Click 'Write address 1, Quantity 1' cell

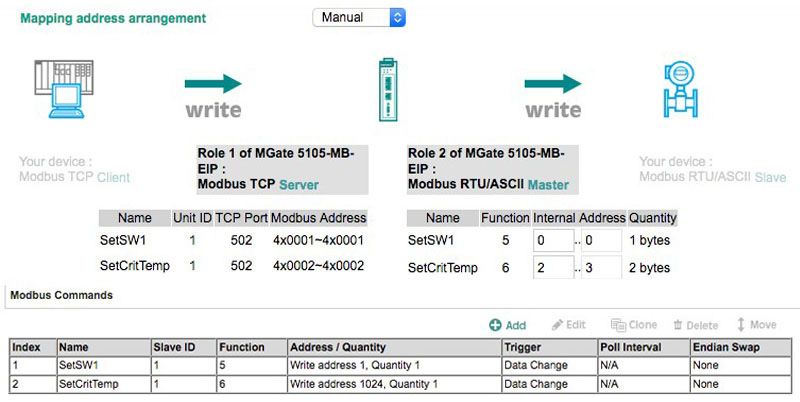click(355, 365)
